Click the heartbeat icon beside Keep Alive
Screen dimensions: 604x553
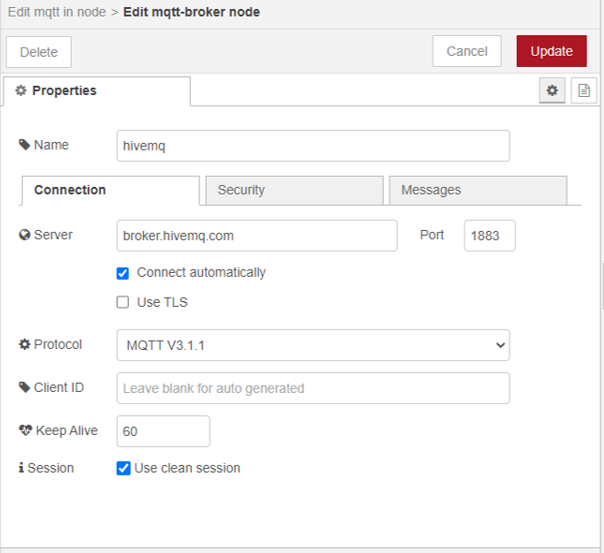coord(26,431)
